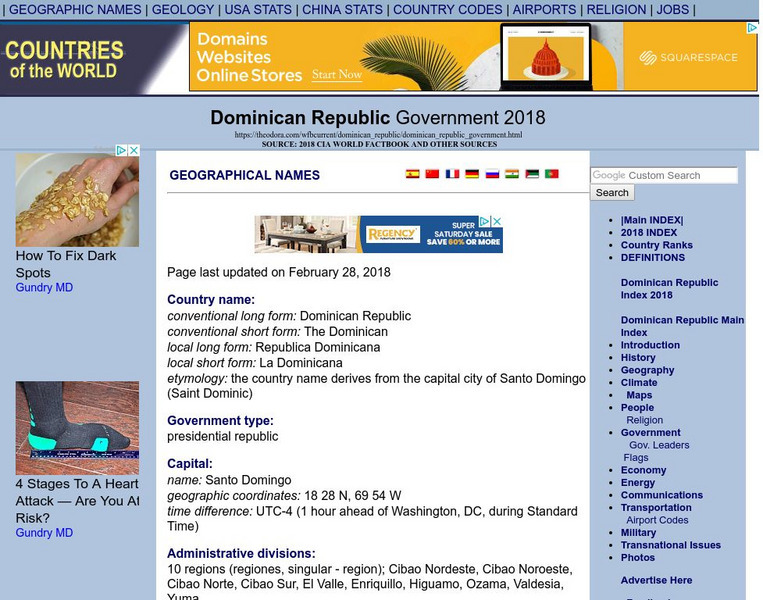The height and width of the screenshot is (600, 763).
Task: Click Start Now in Squarespace ad
Action: click(337, 74)
